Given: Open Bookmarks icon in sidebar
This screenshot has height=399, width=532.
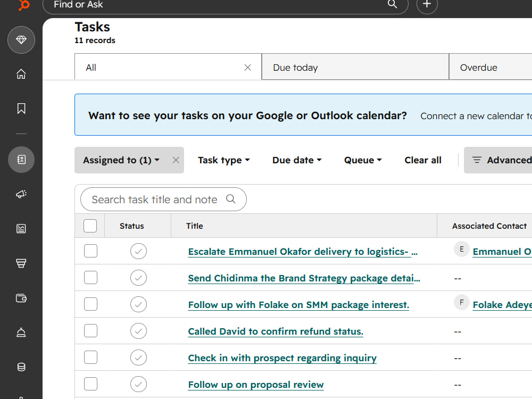Looking at the screenshot, I should [21, 109].
